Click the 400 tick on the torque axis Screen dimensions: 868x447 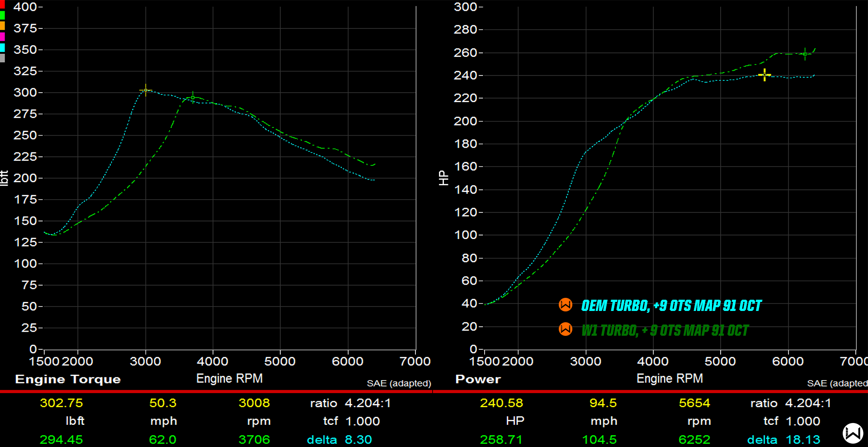25,7
